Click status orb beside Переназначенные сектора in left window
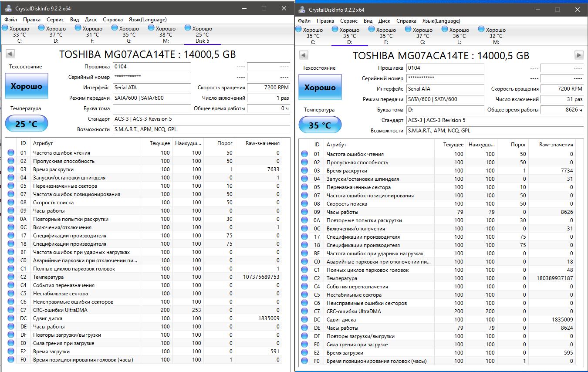This screenshot has height=372, width=588. pos(11,186)
